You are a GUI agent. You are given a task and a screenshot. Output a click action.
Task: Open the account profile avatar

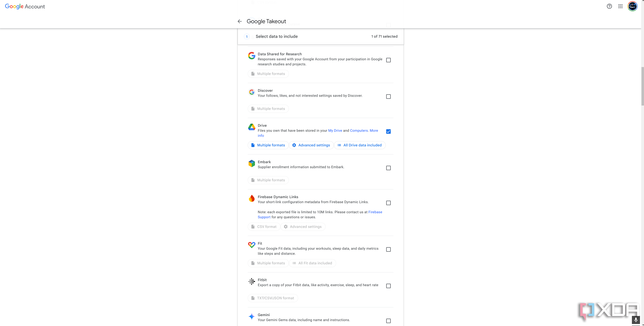coord(633,6)
